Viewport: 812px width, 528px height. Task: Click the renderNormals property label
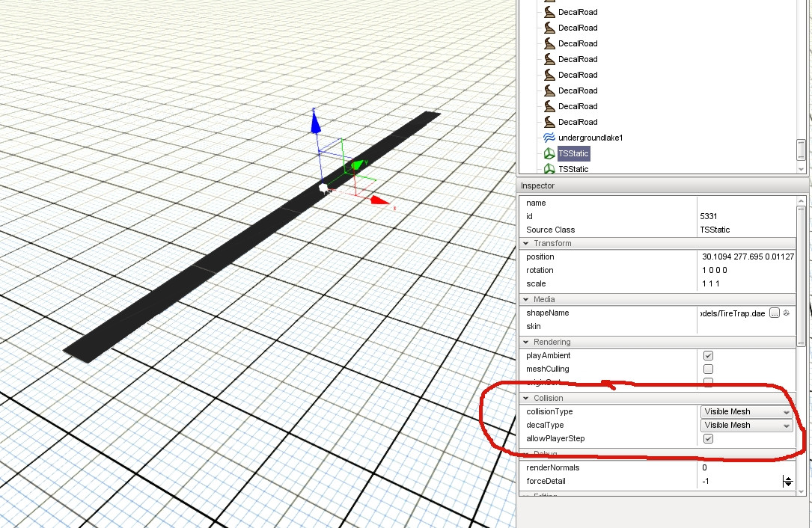pos(552,467)
